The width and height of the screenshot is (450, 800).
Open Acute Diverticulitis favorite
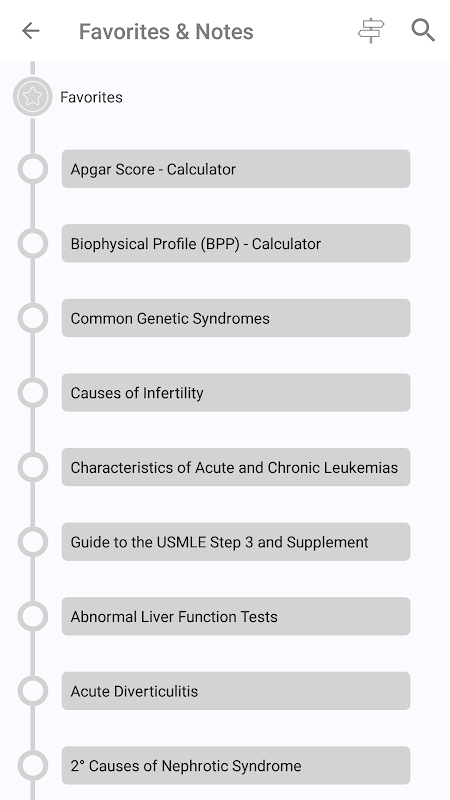[236, 691]
